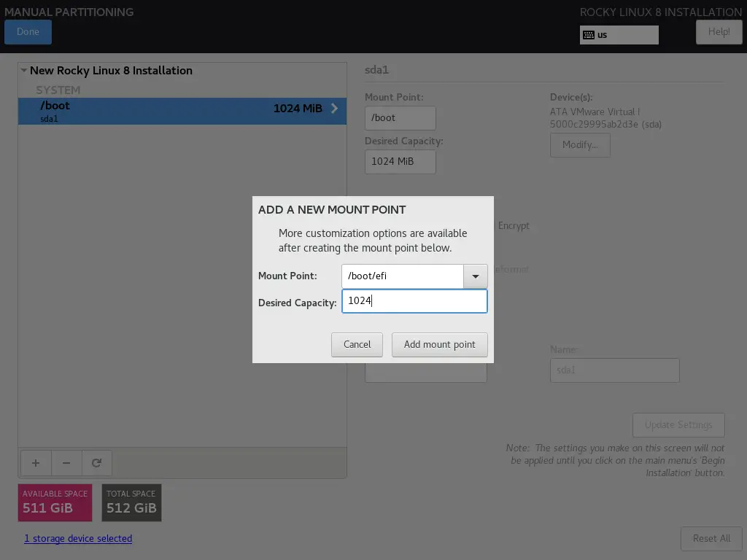This screenshot has height=560, width=747.
Task: Click the Done button
Action: click(28, 32)
